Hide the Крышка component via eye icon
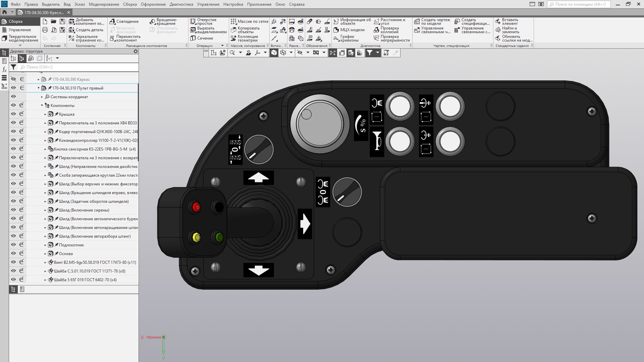The image size is (644, 362). click(x=13, y=114)
